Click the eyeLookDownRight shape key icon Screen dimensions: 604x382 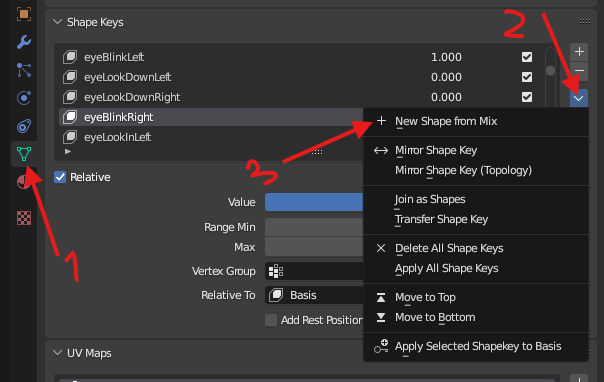coord(70,97)
